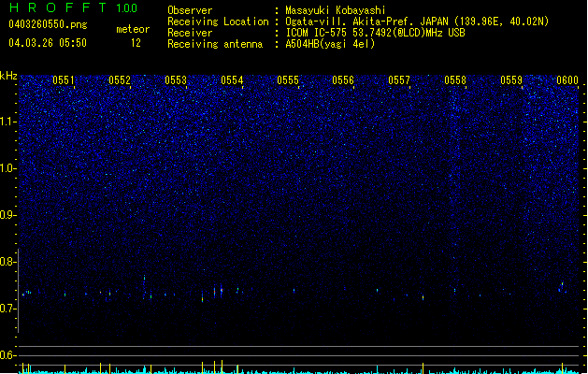
Task: Click the date stamp 04.03.26 05:50
Action: click(48, 43)
